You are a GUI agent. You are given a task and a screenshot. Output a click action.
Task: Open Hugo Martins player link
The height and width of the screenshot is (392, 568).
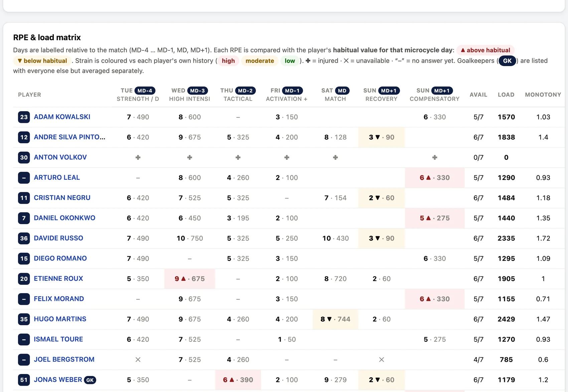(60, 319)
